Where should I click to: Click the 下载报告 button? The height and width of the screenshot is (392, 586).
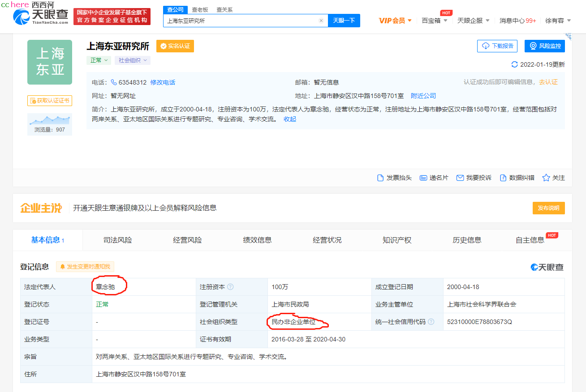497,46
